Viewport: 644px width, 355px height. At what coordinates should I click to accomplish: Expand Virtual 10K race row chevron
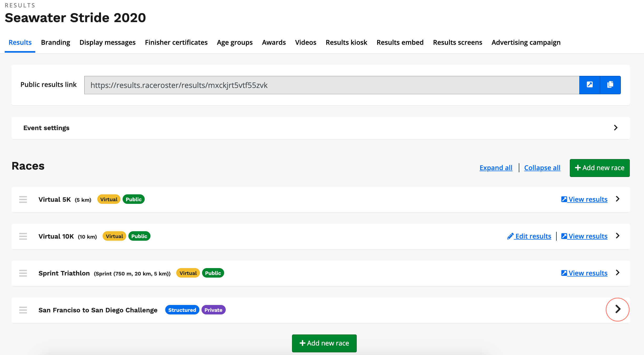tap(618, 236)
